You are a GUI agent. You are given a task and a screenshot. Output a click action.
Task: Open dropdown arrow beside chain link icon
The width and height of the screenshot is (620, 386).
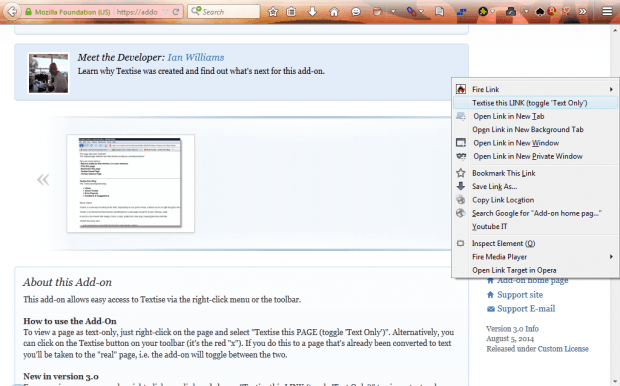pos(422,12)
